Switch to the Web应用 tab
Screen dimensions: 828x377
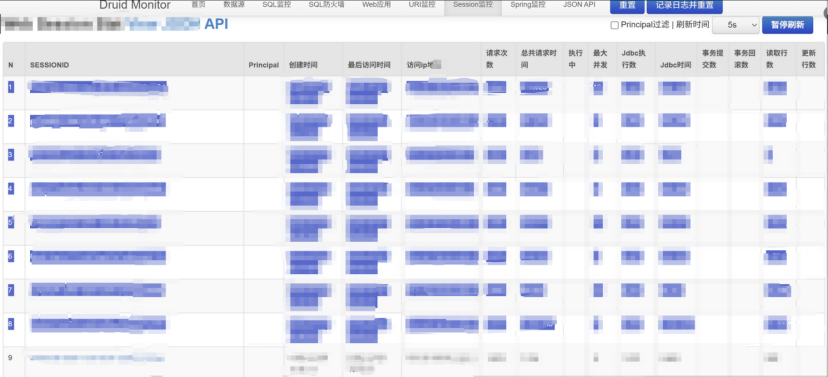[376, 5]
